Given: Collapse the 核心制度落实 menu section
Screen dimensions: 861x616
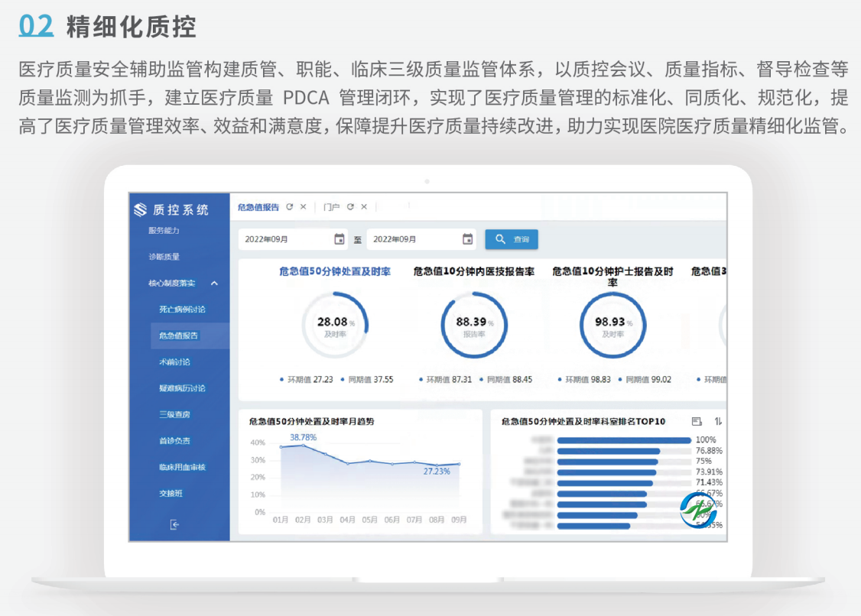Looking at the screenshot, I should tap(214, 284).
